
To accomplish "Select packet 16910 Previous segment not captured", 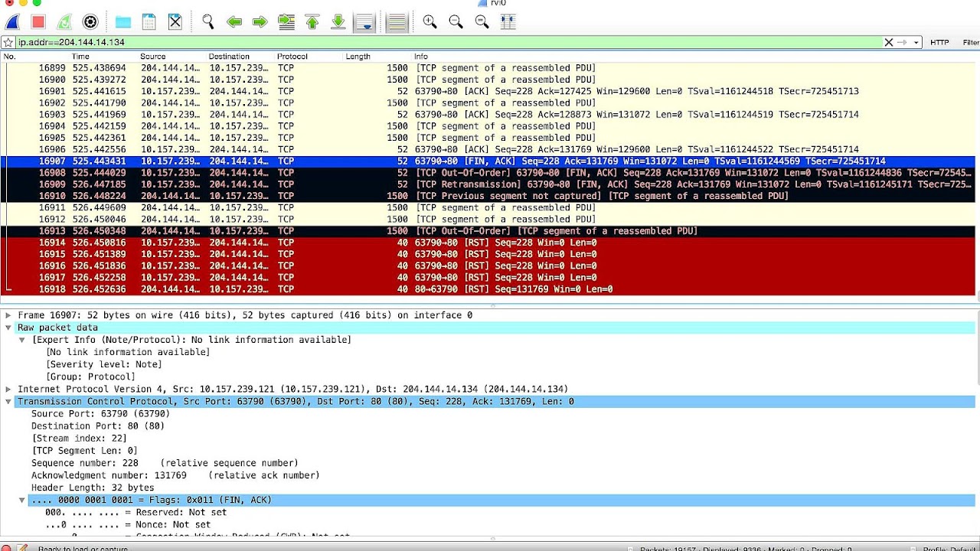I will 488,196.
